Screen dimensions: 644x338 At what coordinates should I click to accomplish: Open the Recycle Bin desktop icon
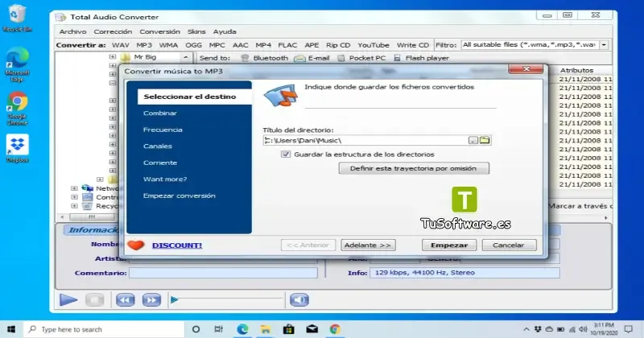(16, 18)
